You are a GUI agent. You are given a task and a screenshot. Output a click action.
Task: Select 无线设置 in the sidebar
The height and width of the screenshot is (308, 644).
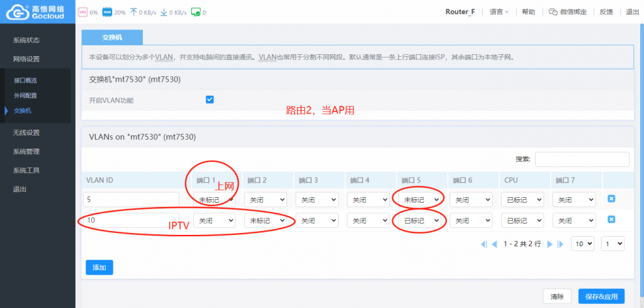click(x=26, y=132)
